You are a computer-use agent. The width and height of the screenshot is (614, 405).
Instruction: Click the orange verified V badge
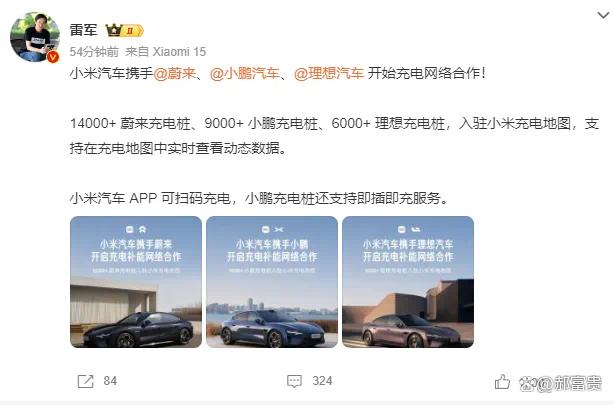(53, 57)
